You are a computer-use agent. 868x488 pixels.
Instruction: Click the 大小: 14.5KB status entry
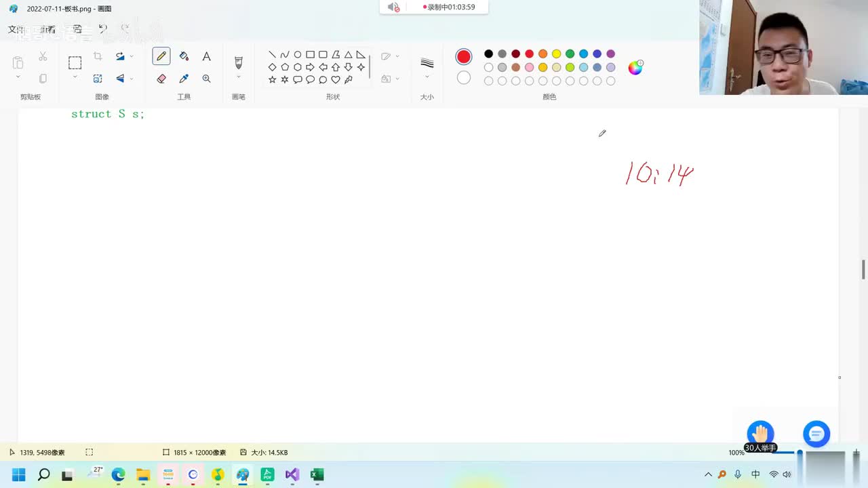[x=264, y=452]
